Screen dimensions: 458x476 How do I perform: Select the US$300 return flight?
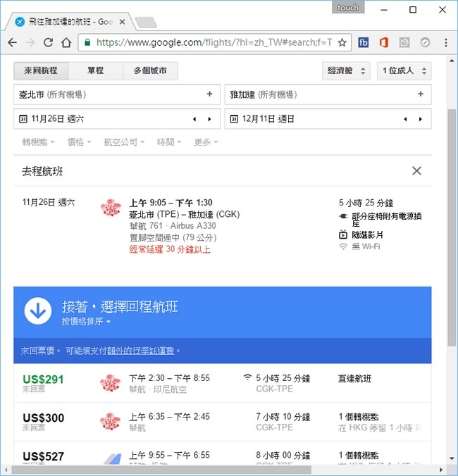[223, 422]
